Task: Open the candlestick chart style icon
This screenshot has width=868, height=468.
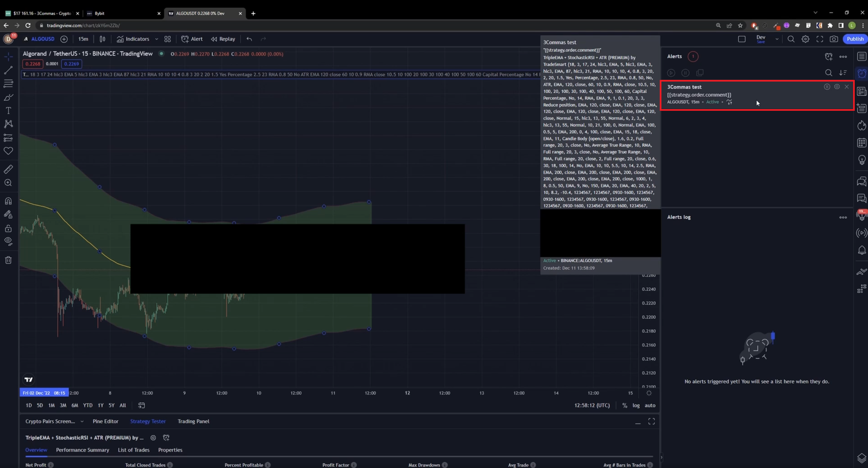Action: point(102,39)
